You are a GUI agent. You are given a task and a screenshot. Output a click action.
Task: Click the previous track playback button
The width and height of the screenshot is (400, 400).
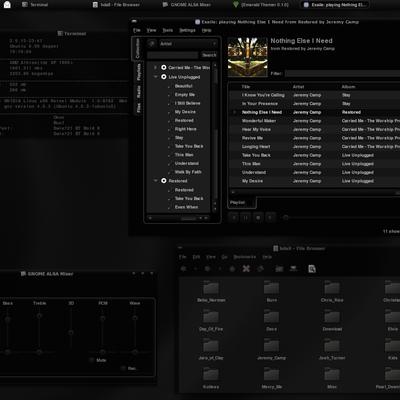[x=234, y=218]
